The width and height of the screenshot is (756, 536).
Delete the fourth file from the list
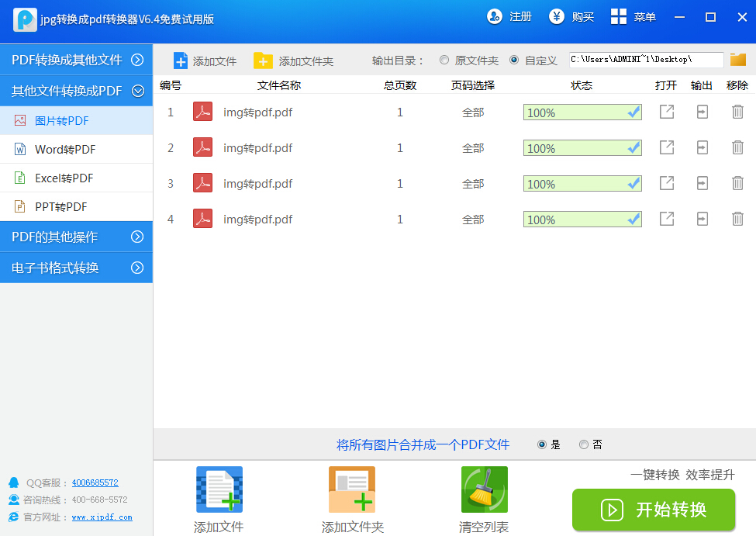tap(737, 220)
